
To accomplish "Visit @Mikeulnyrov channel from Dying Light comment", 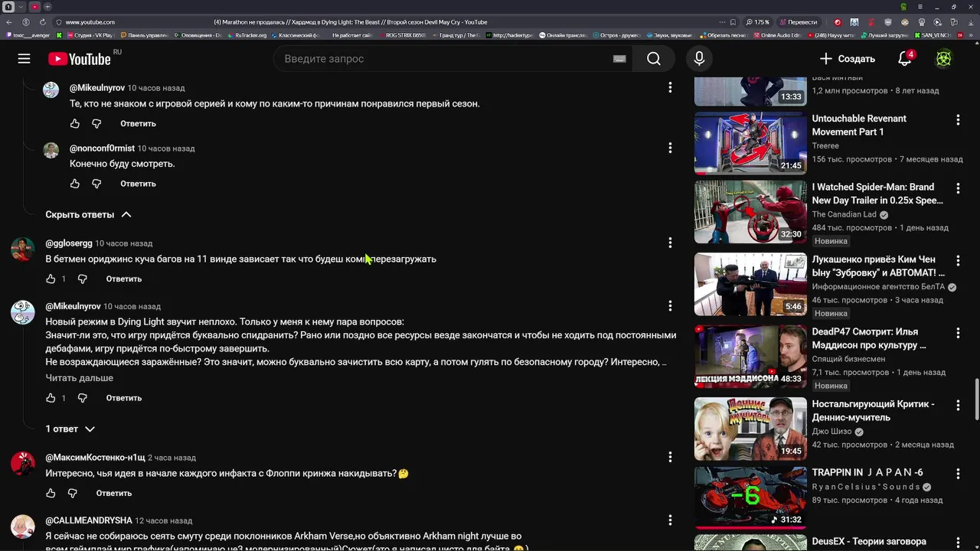I will coord(73,306).
